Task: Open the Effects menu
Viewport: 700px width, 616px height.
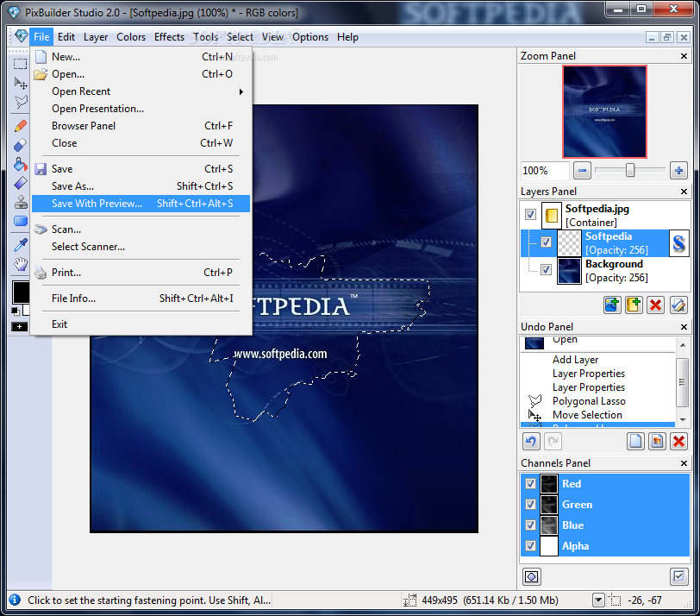Action: 169,37
